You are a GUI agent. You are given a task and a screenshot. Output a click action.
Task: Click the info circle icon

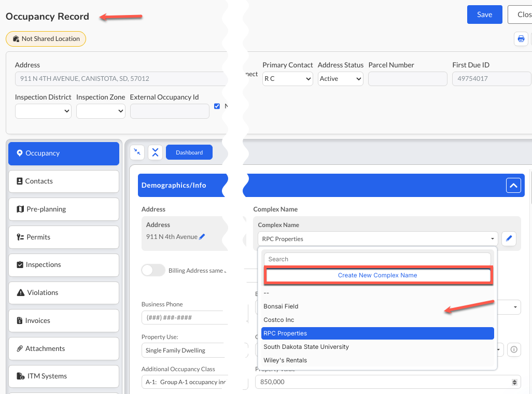[x=514, y=349]
